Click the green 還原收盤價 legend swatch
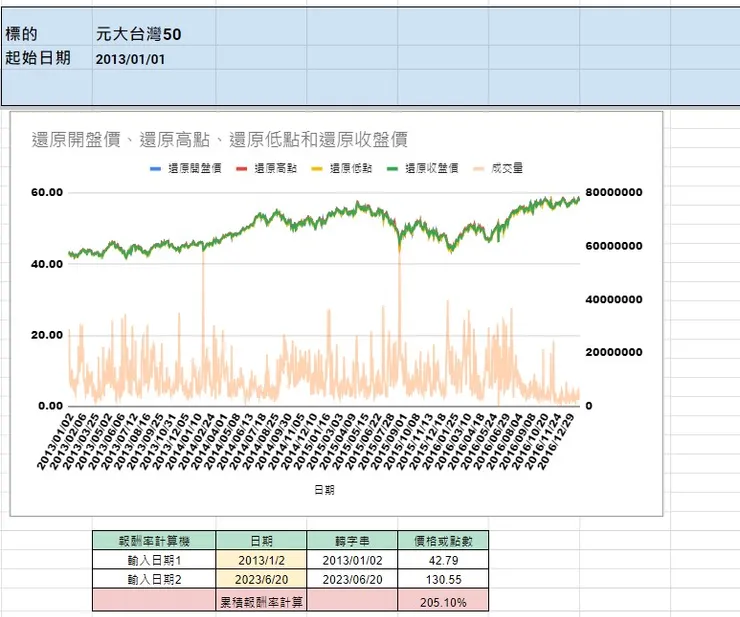Image resolution: width=740 pixels, height=617 pixels. (393, 169)
